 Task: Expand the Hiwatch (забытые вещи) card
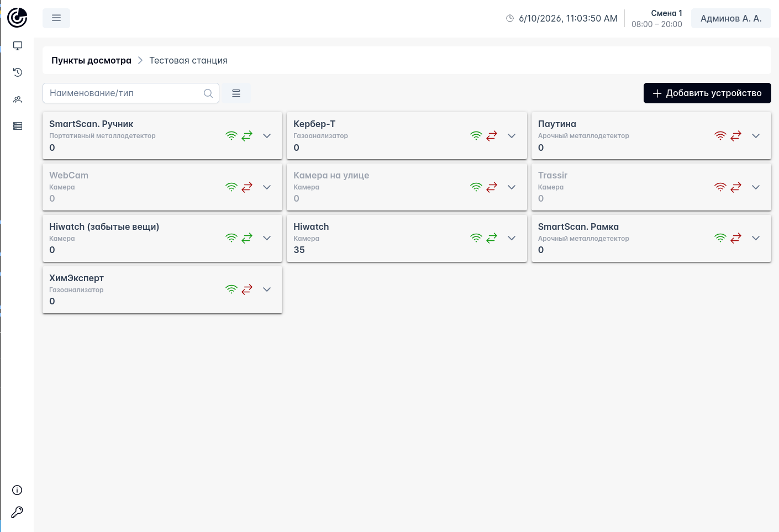click(x=267, y=238)
